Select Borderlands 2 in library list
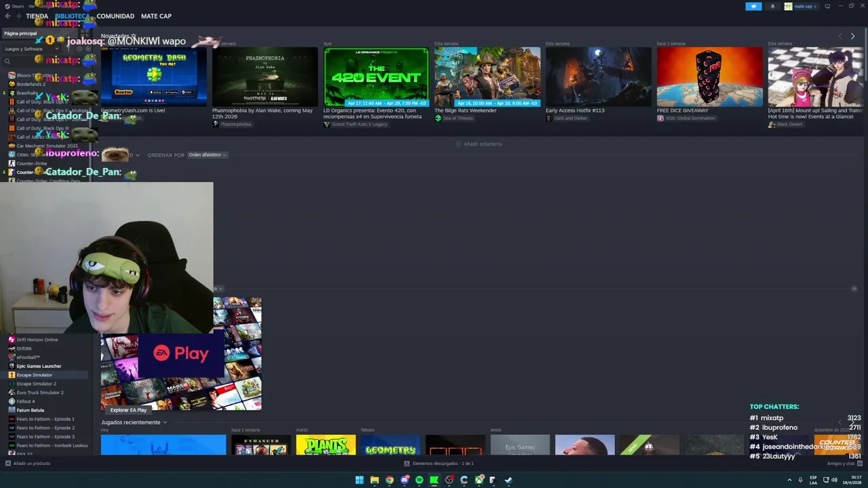Image resolution: width=868 pixels, height=488 pixels. pyautogui.click(x=31, y=84)
